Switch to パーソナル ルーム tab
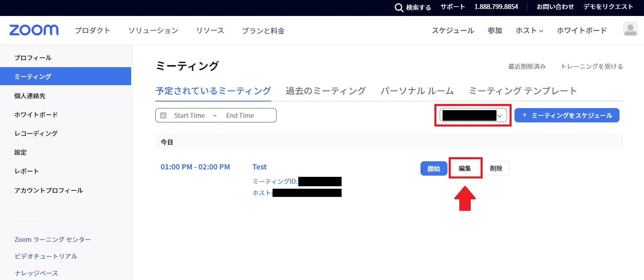Image resolution: width=644 pixels, height=280 pixels. [x=417, y=91]
